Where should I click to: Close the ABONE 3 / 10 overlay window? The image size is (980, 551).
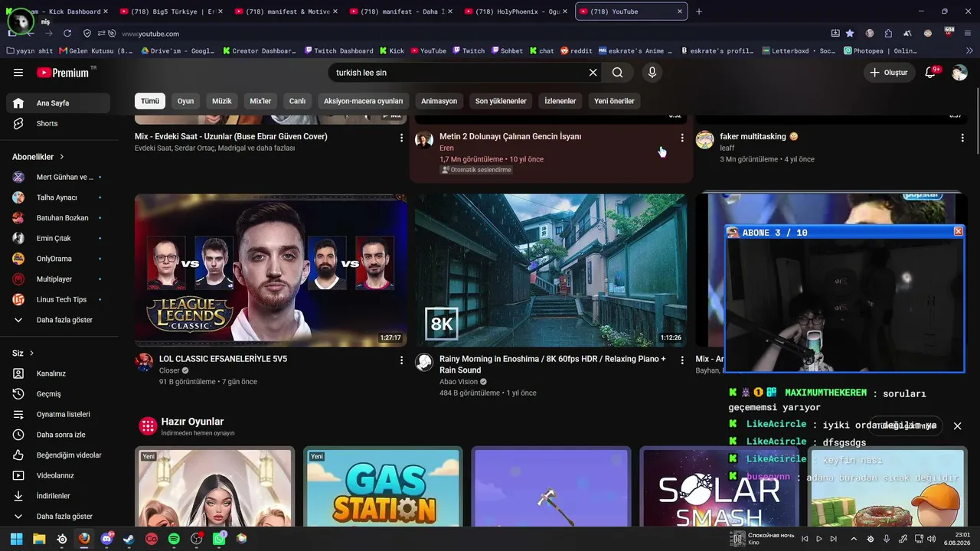pos(958,232)
